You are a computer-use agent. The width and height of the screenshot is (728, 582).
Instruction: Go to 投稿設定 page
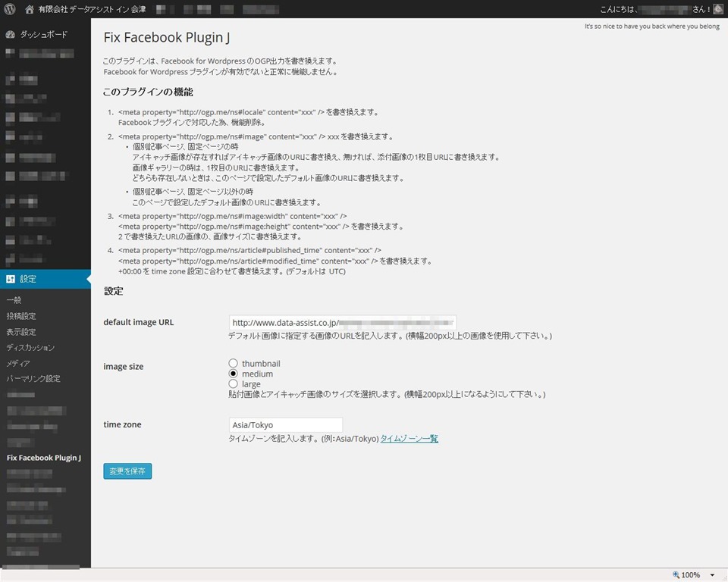point(21,316)
